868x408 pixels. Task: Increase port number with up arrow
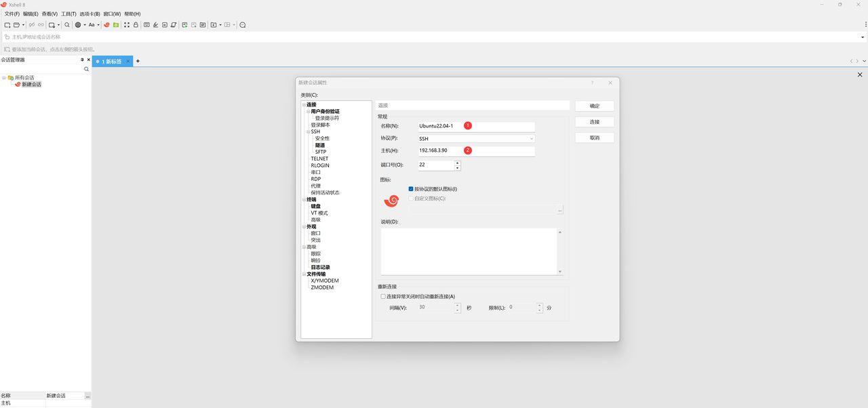click(457, 163)
